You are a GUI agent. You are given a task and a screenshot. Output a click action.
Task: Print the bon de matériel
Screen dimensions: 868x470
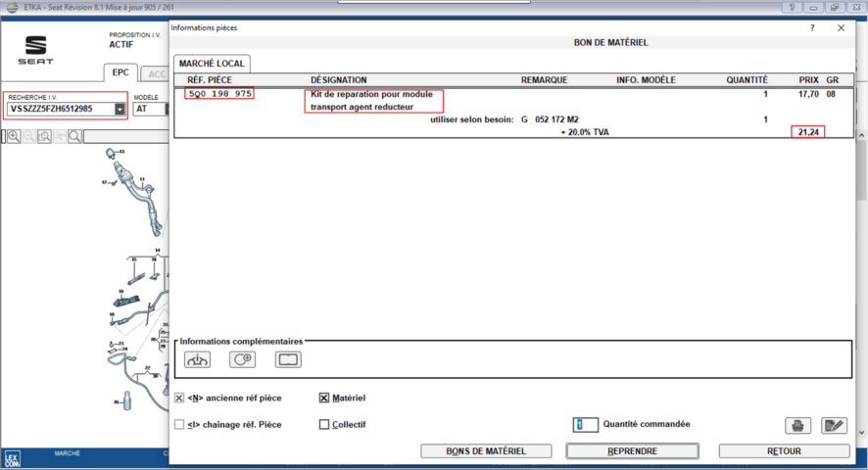(x=797, y=425)
